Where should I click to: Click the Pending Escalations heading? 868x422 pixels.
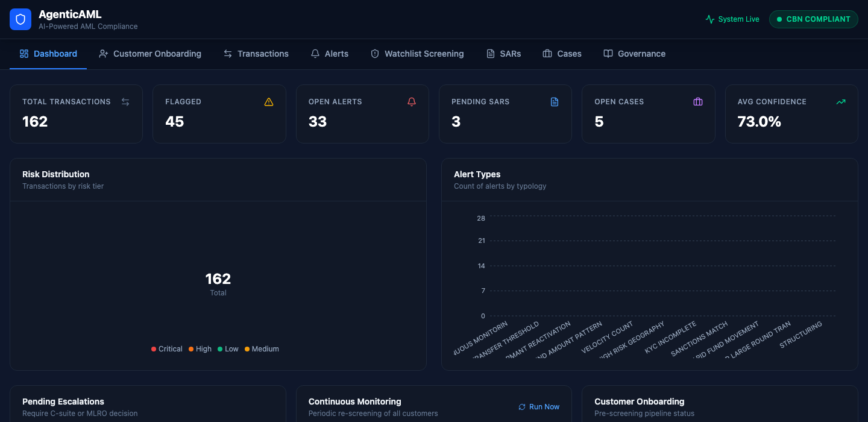pyautogui.click(x=63, y=402)
